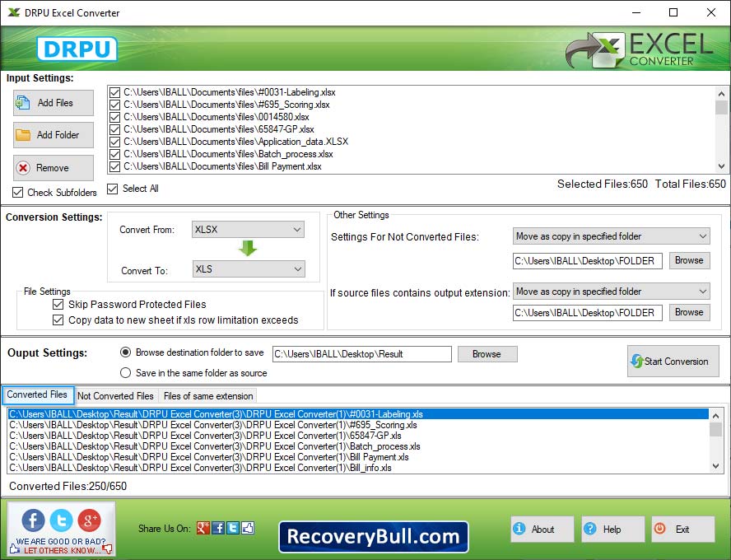
Task: Open source files contains output extension dropdown
Action: (x=611, y=292)
